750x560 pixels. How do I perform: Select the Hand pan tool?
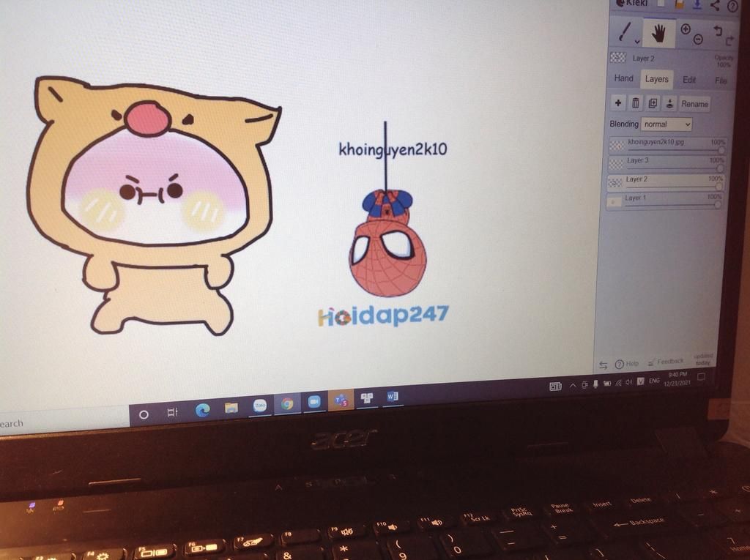pyautogui.click(x=658, y=34)
